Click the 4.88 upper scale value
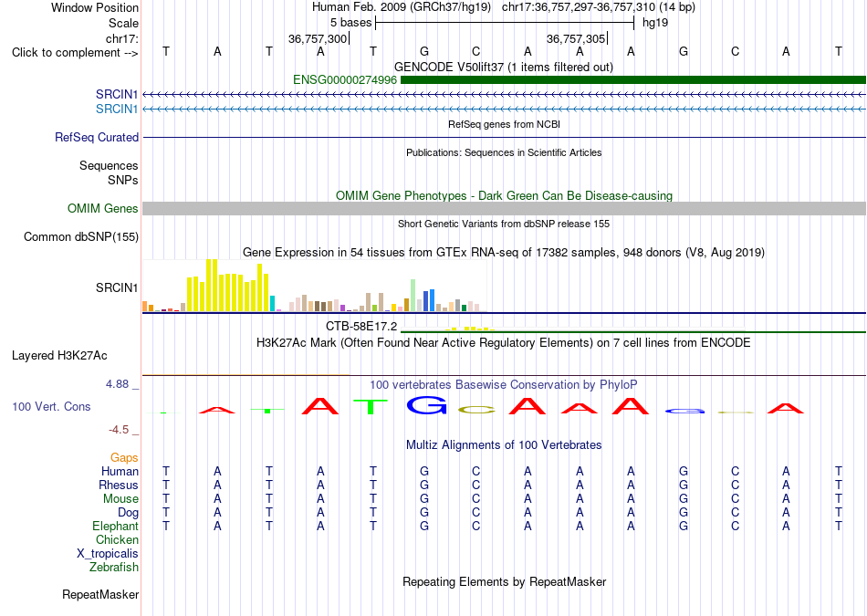867x616 pixels. click(x=118, y=384)
